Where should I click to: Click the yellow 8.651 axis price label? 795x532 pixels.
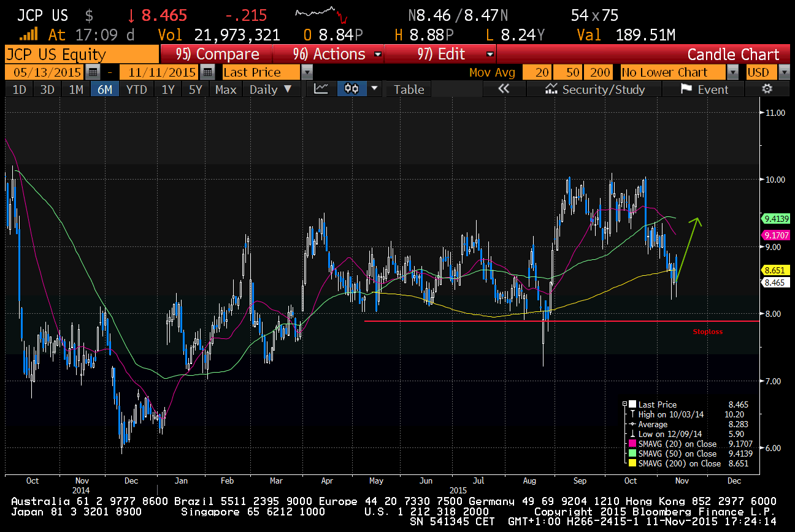point(777,270)
